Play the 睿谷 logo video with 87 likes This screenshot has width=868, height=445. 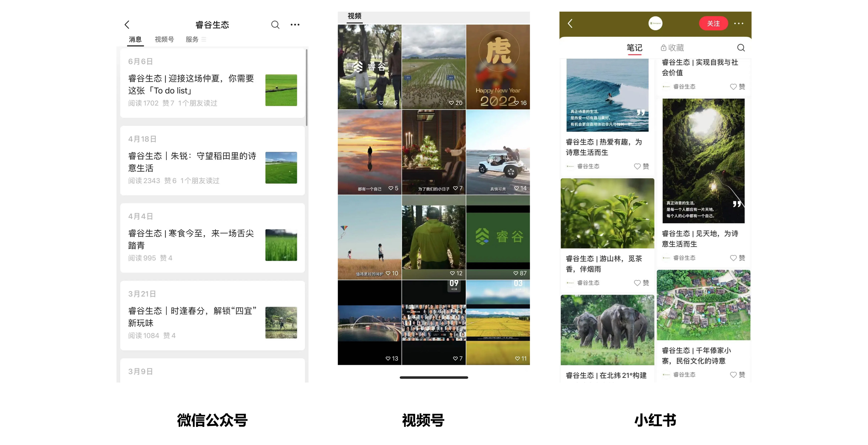pyautogui.click(x=498, y=238)
